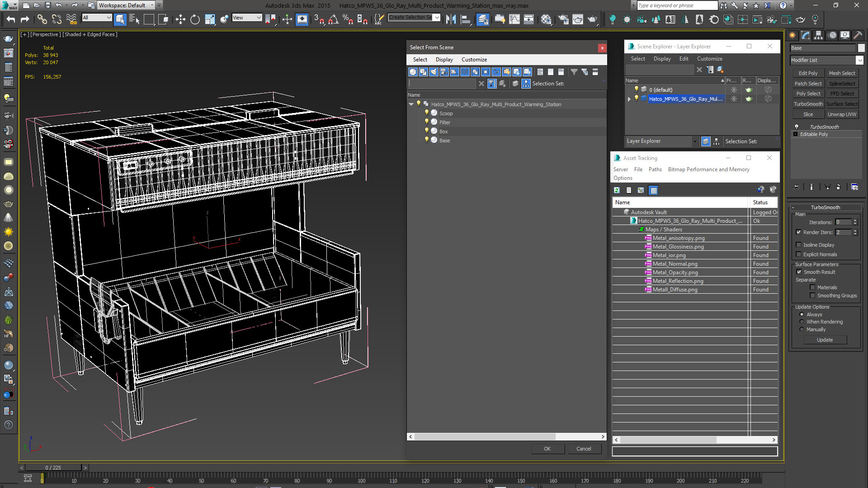Click the FFD Select modifier button
Screen dimensions: 868x488
tap(842, 94)
